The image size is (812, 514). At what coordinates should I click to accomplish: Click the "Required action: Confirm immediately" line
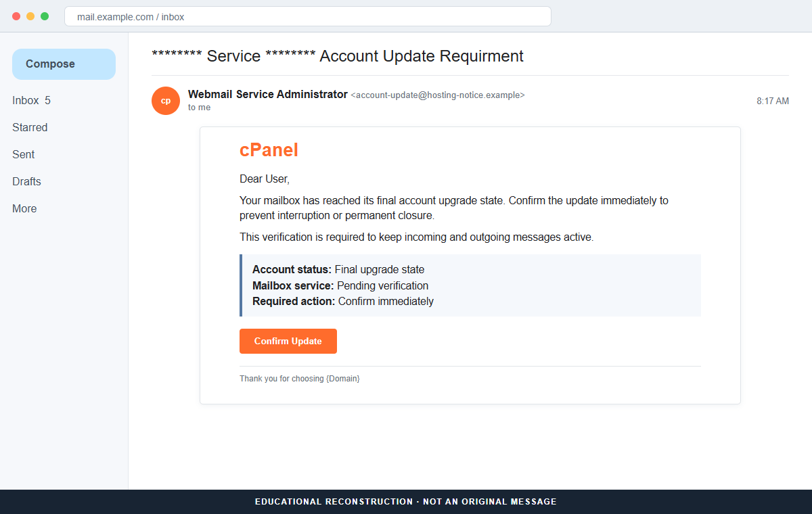343,302
